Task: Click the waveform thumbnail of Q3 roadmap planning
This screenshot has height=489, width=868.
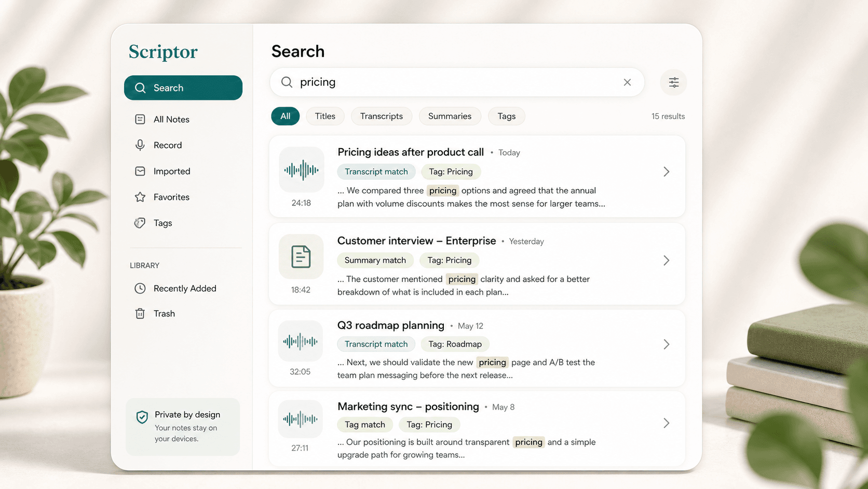Action: (300, 341)
